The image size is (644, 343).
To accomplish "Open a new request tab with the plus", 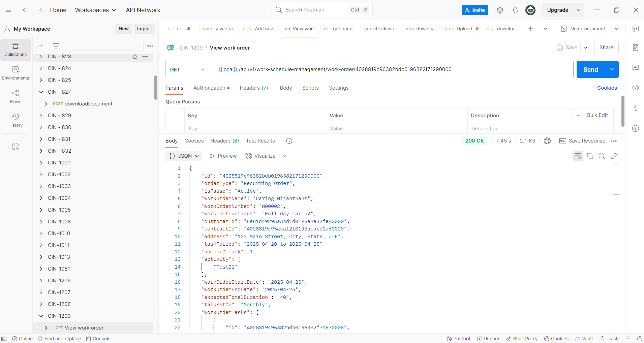I will tap(530, 29).
